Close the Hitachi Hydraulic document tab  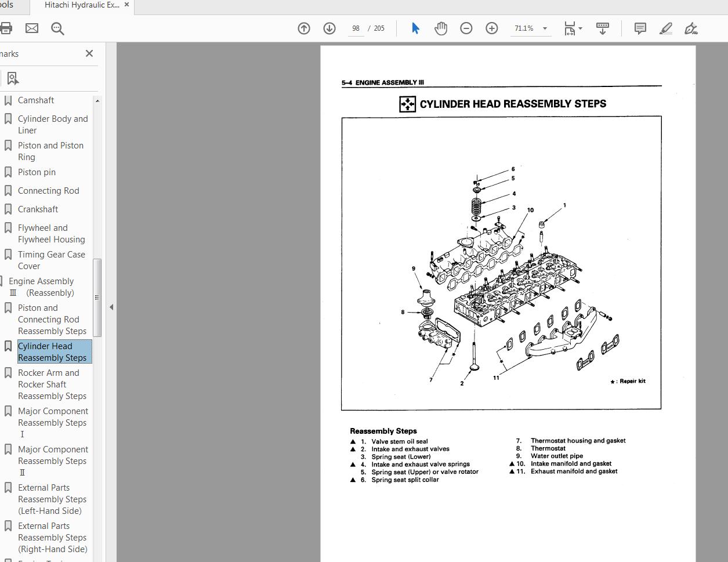click(x=126, y=5)
